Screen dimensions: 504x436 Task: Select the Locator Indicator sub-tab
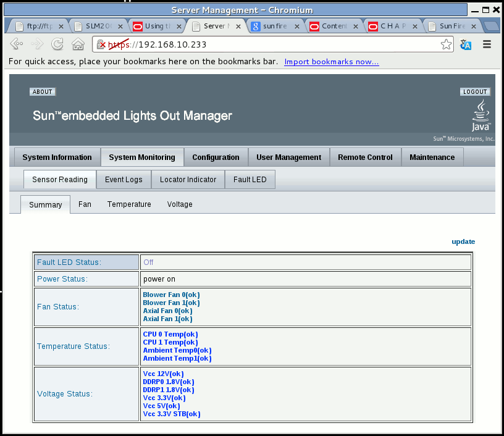point(188,180)
